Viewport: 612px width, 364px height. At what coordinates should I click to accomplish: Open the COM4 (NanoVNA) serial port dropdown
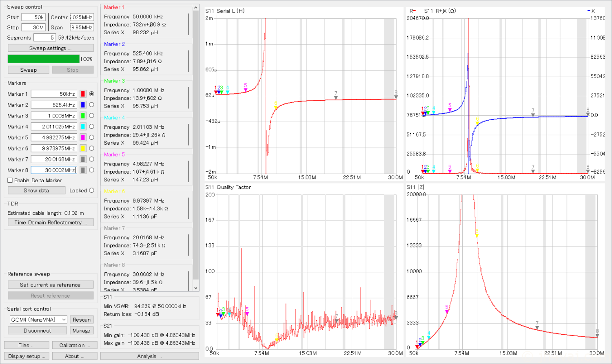tap(38, 320)
